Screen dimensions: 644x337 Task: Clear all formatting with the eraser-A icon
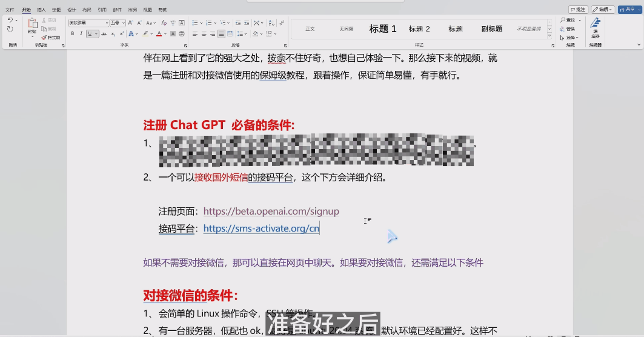(164, 22)
